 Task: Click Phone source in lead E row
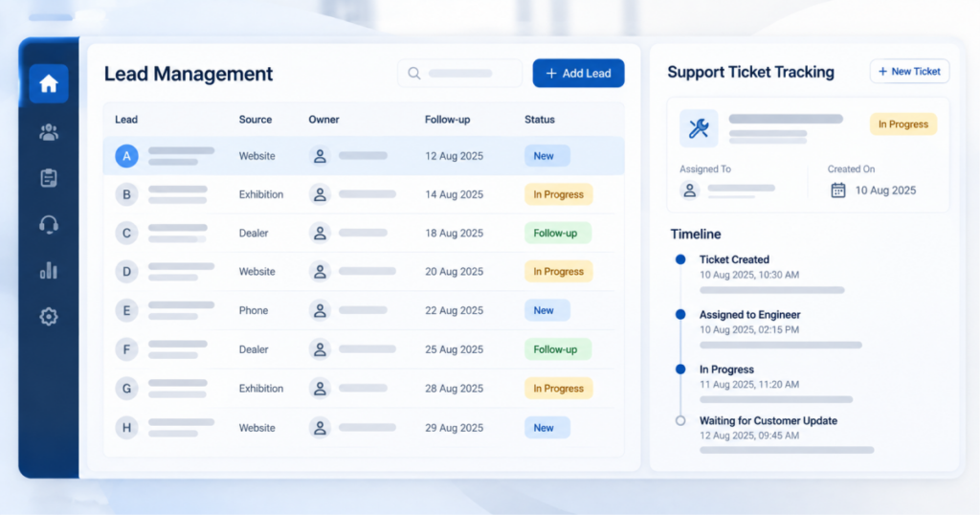253,310
